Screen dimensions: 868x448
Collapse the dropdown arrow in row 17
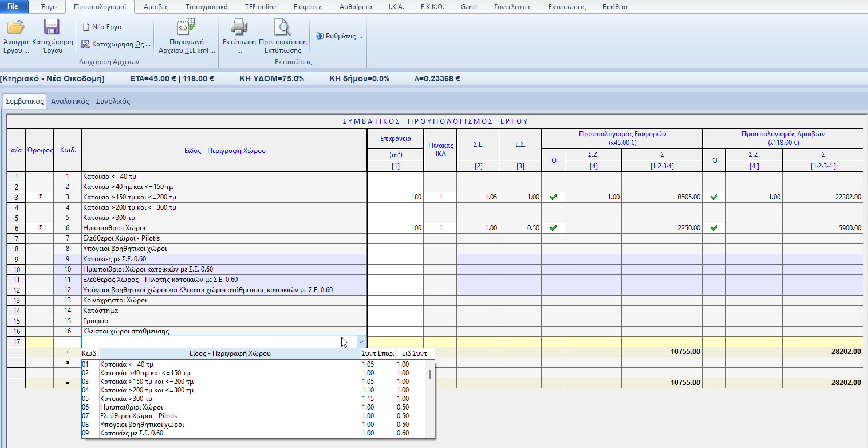point(361,341)
